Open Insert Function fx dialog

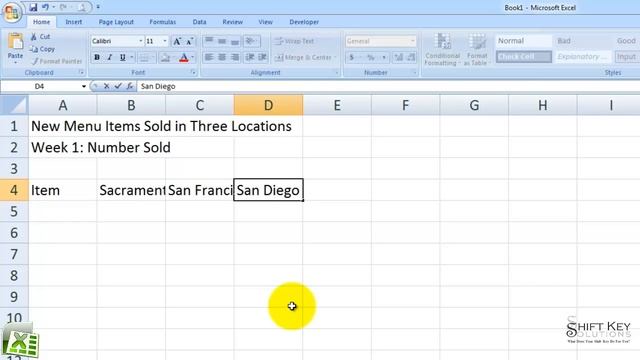[129, 87]
